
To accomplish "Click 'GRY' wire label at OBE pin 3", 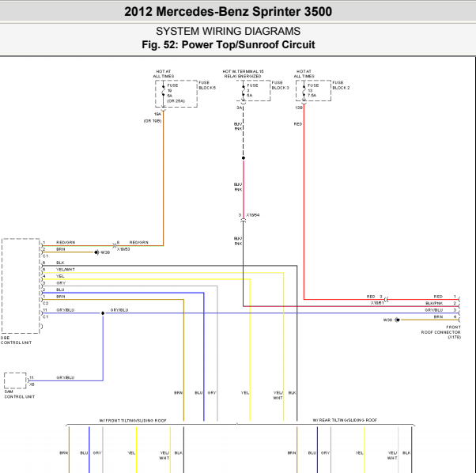I will tap(61, 283).
